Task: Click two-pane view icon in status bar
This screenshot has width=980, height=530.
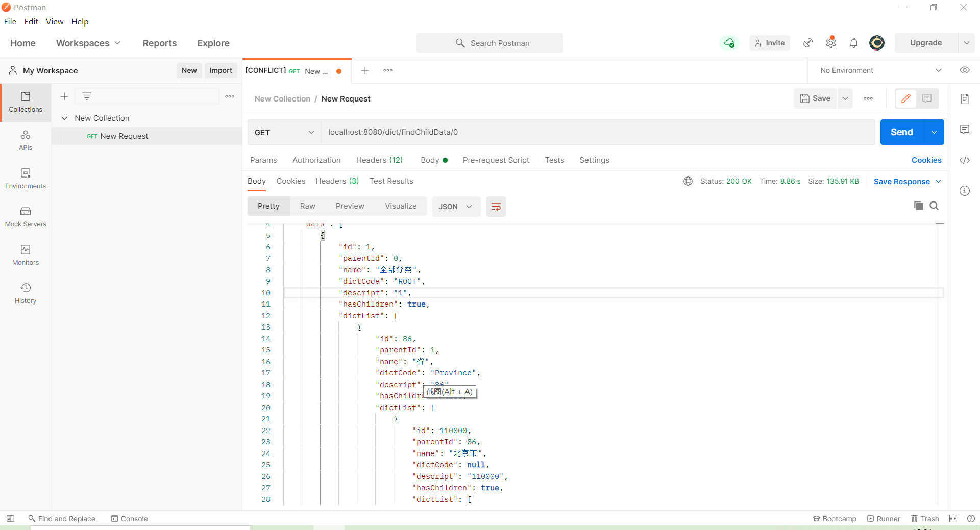Action: 953,518
